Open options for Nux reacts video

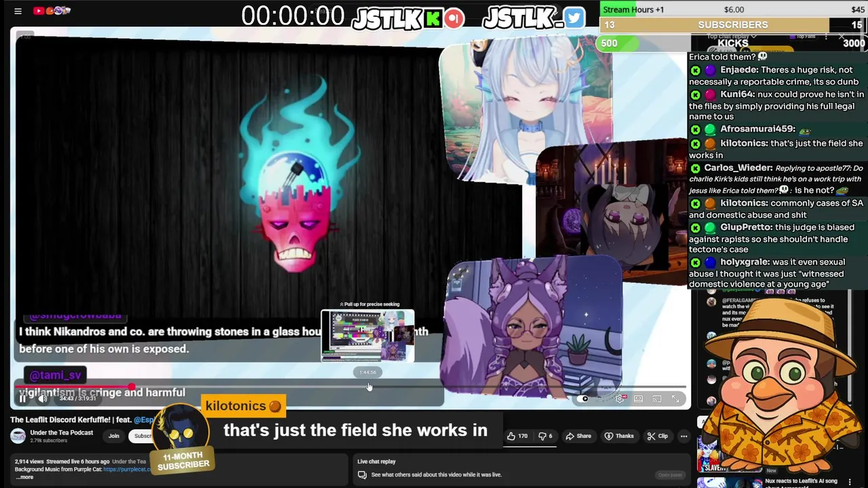click(x=850, y=482)
